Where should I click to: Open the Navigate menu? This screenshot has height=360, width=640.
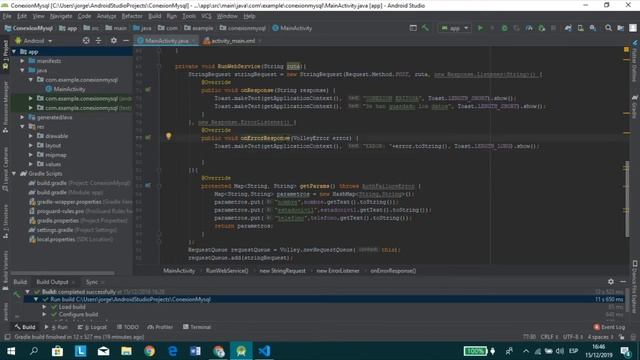coord(61,16)
